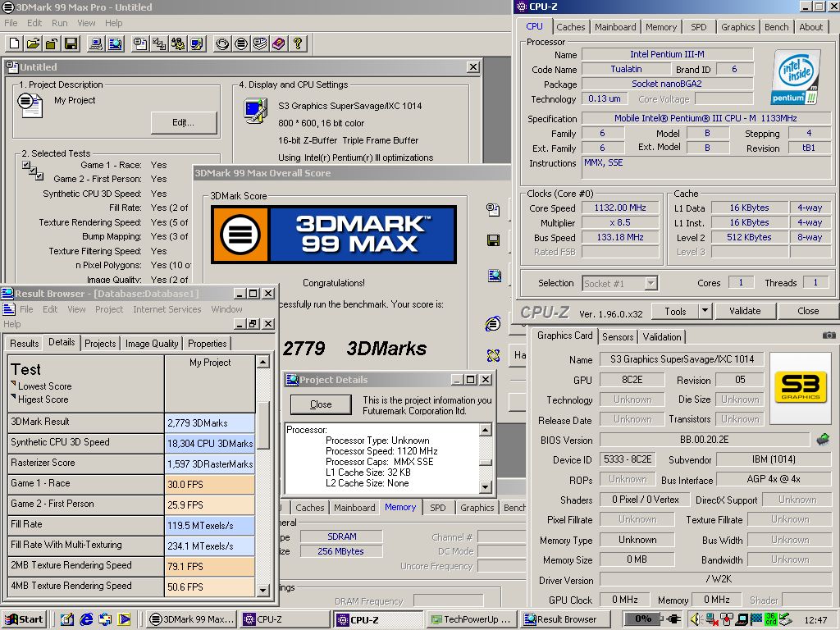
Task: Click the Internet Explorer quick launch icon
Action: pos(86,619)
